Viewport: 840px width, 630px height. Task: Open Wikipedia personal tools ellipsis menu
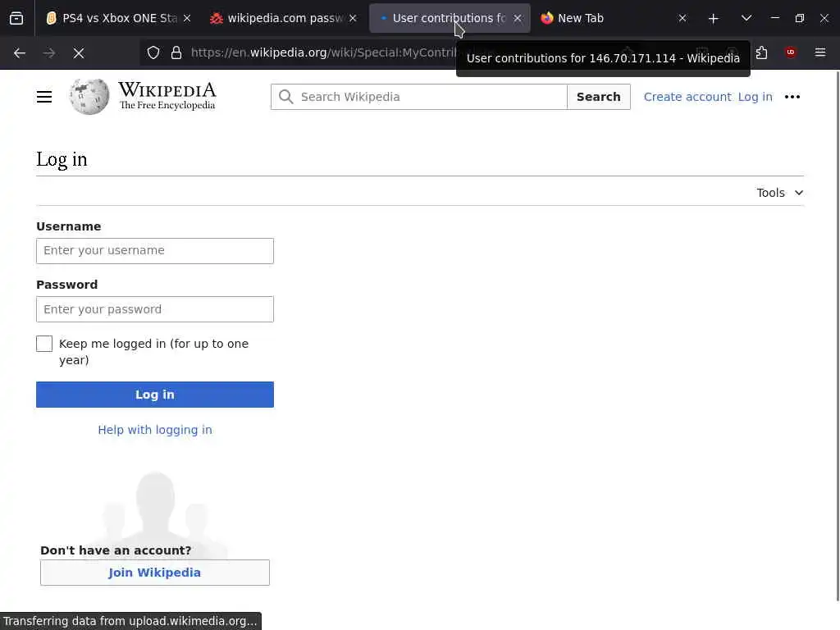pyautogui.click(x=792, y=97)
